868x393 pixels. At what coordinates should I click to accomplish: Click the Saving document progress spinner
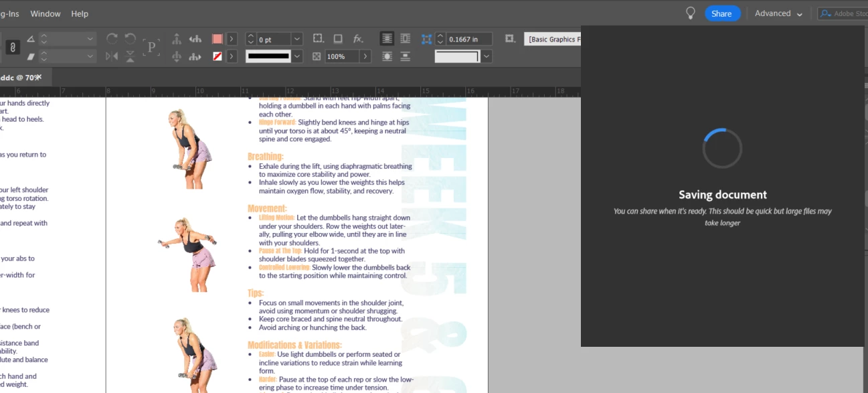[x=722, y=149]
